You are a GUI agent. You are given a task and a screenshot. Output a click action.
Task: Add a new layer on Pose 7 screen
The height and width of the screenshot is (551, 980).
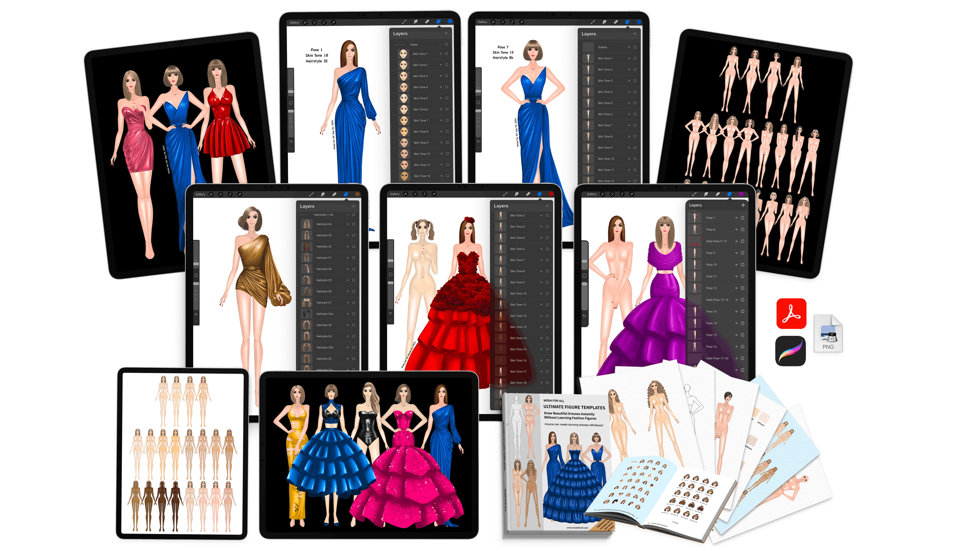(x=635, y=34)
